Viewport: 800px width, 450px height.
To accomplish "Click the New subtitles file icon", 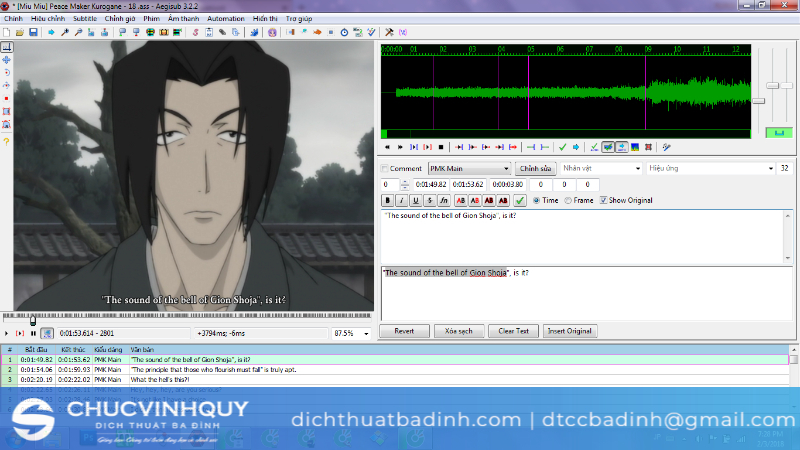I will (x=7, y=32).
